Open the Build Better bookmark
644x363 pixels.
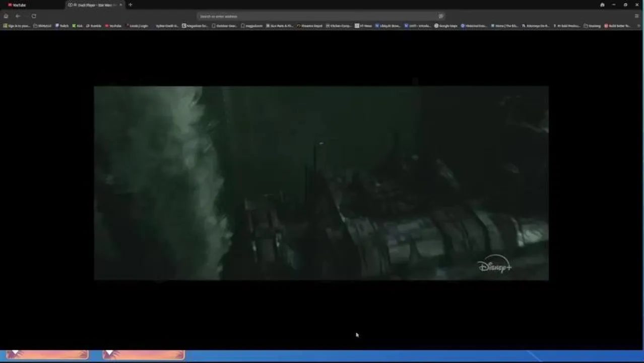tap(617, 26)
